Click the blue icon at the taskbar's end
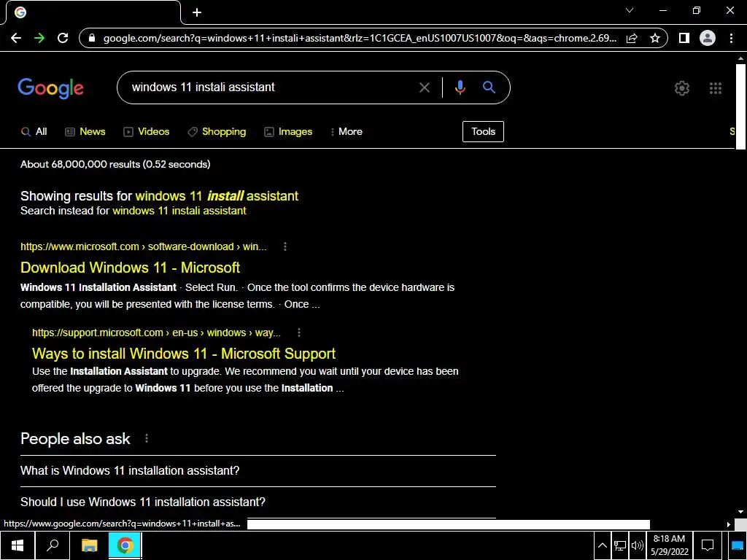 click(x=737, y=545)
